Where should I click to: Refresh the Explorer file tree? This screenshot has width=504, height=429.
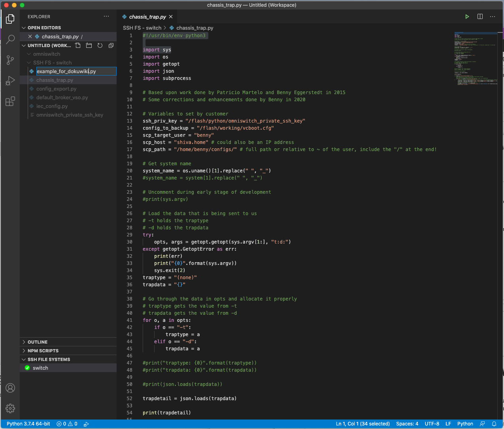tap(100, 45)
